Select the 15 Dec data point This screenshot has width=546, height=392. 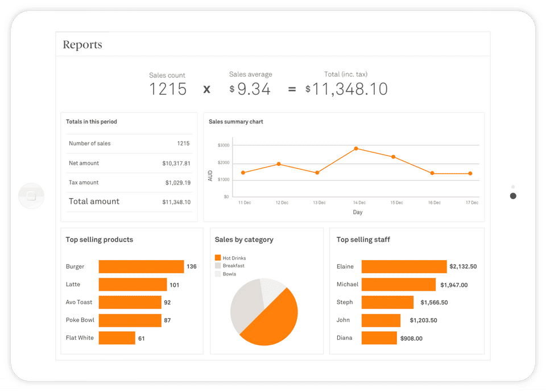coord(393,157)
